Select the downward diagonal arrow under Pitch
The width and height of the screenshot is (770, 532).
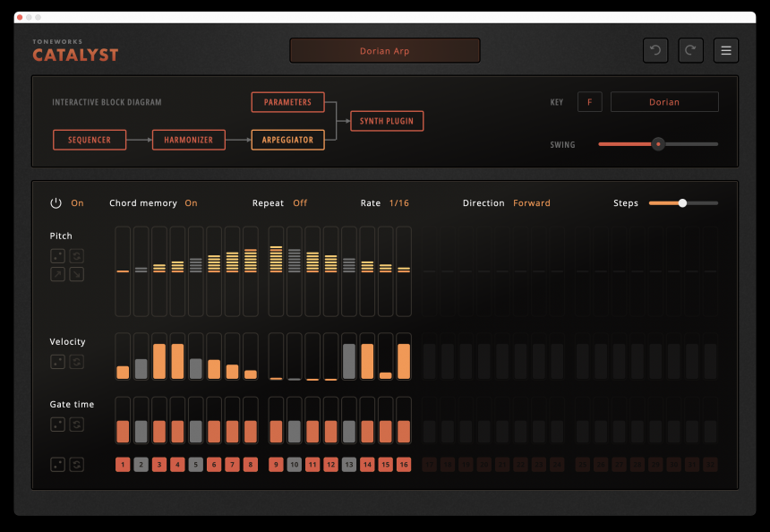[x=76, y=274]
